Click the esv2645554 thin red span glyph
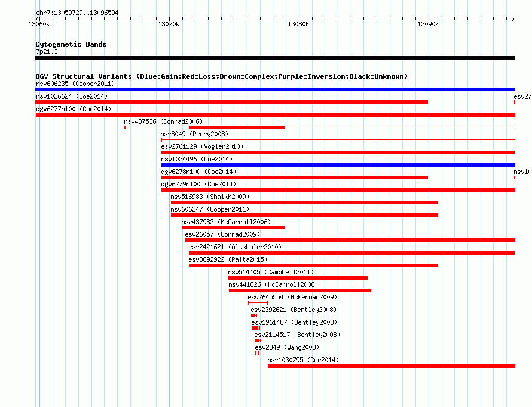 pyautogui.click(x=258, y=303)
